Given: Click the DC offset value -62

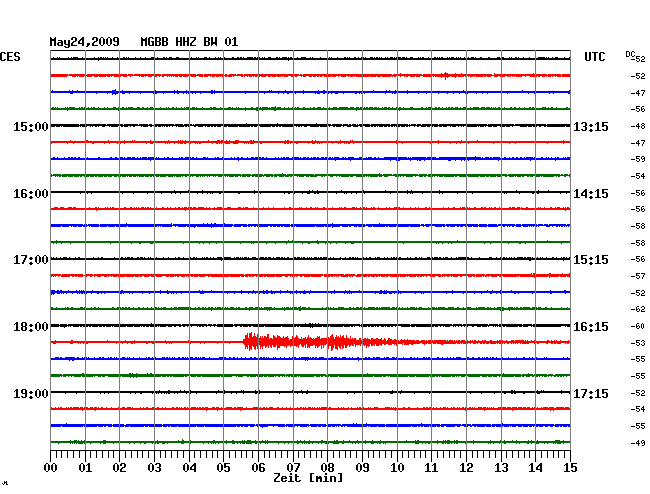Looking at the screenshot, I should click(x=638, y=309).
